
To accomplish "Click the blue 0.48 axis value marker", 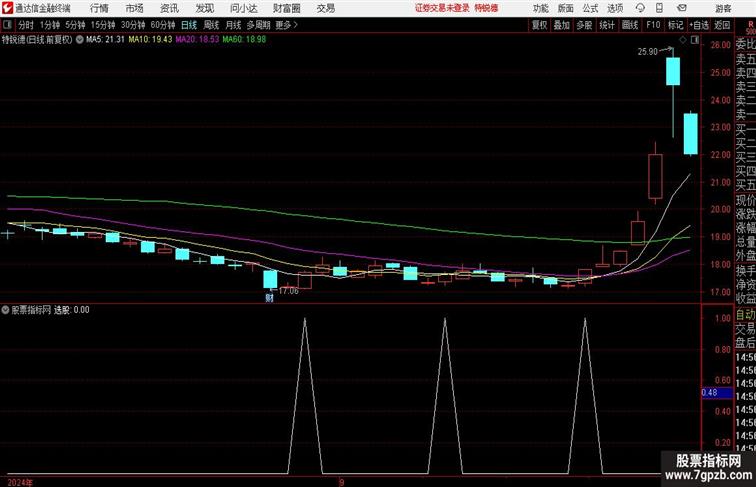I will click(x=717, y=392).
